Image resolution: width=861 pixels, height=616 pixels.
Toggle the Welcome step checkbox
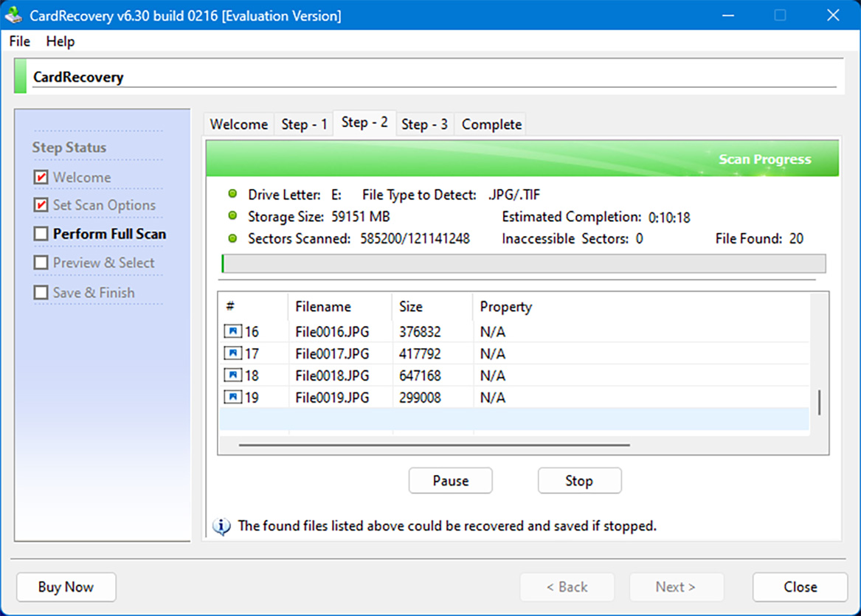(x=41, y=178)
